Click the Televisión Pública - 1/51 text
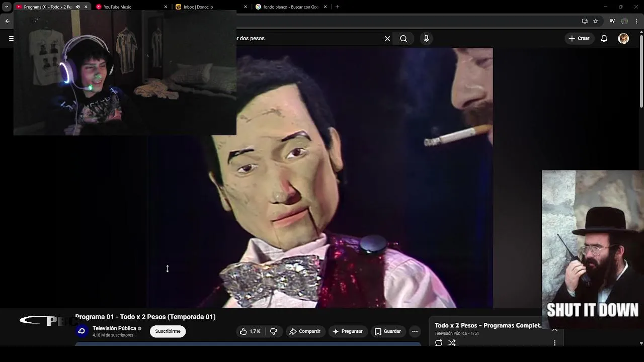 tap(457, 333)
